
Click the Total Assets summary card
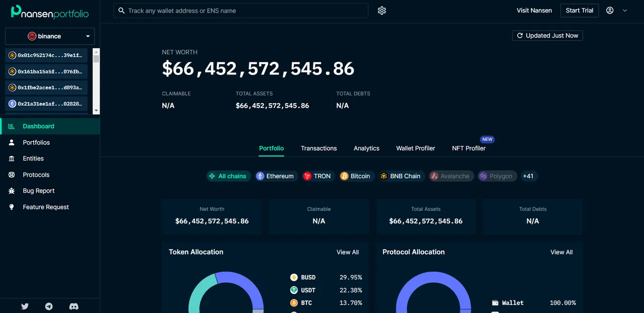coord(426,216)
